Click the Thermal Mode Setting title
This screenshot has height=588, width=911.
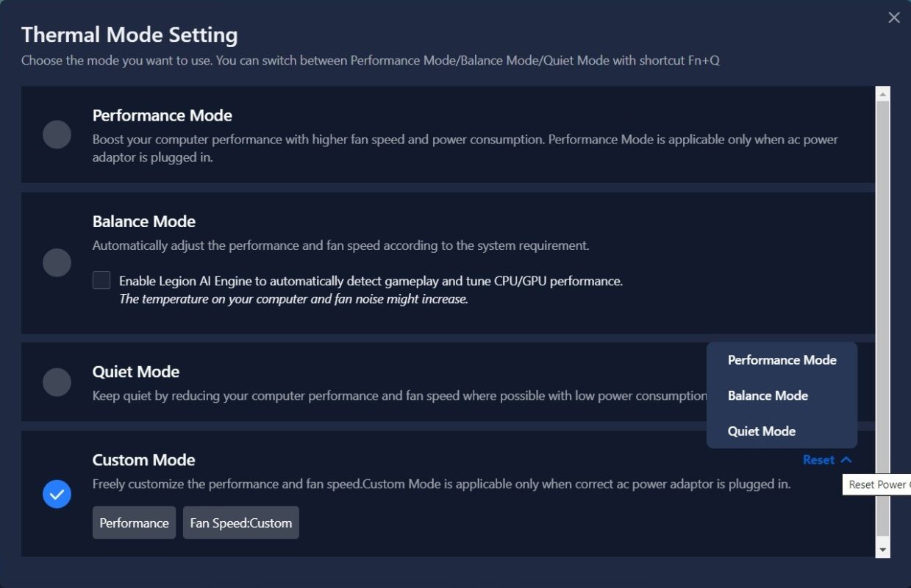[x=129, y=35]
